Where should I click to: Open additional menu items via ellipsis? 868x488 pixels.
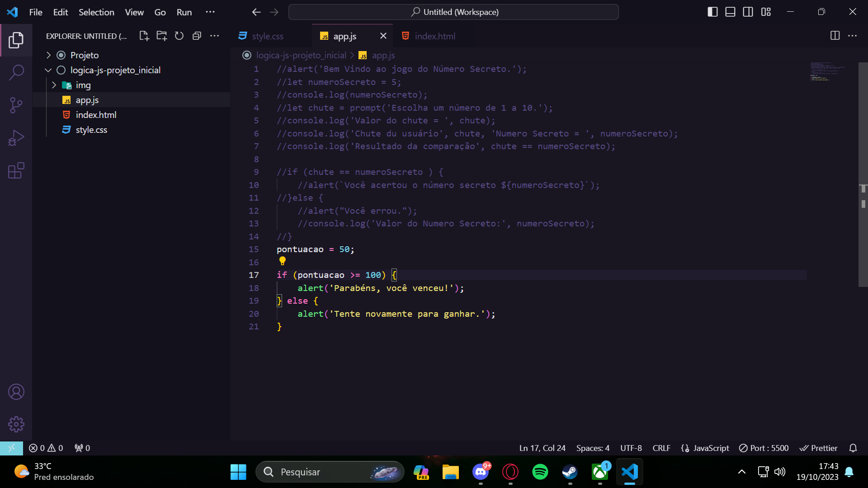click(210, 12)
